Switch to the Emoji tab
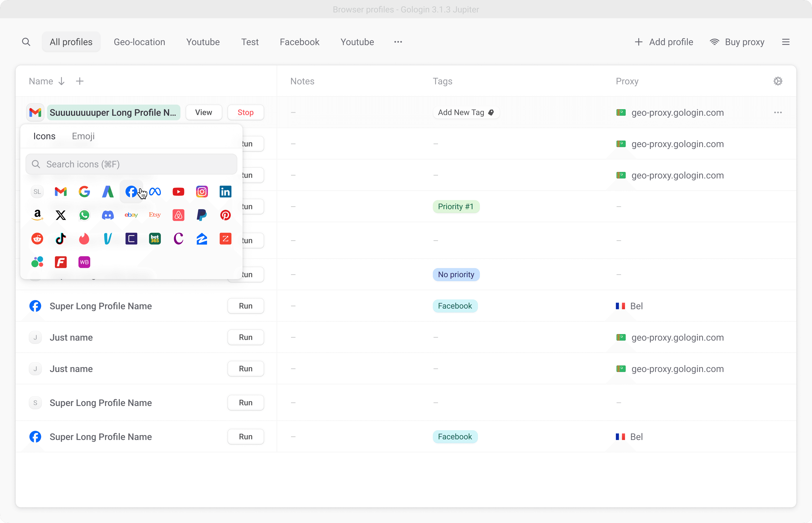The image size is (812, 523). coord(83,136)
